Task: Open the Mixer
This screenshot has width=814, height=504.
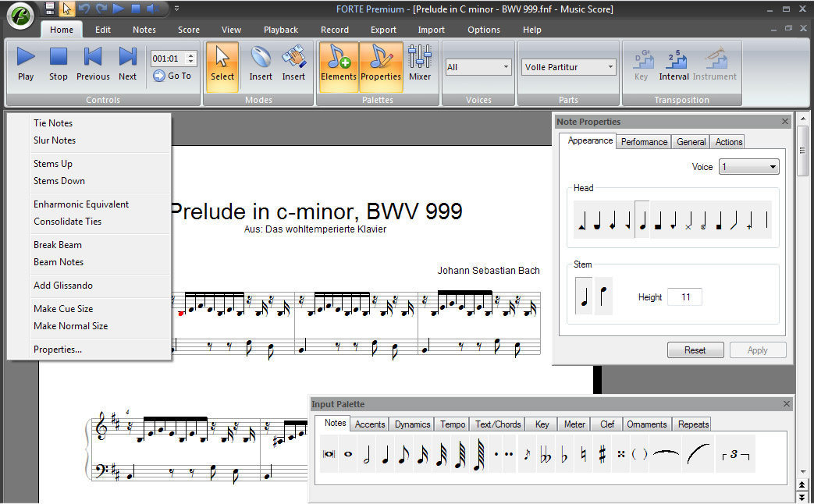Action: click(x=419, y=64)
